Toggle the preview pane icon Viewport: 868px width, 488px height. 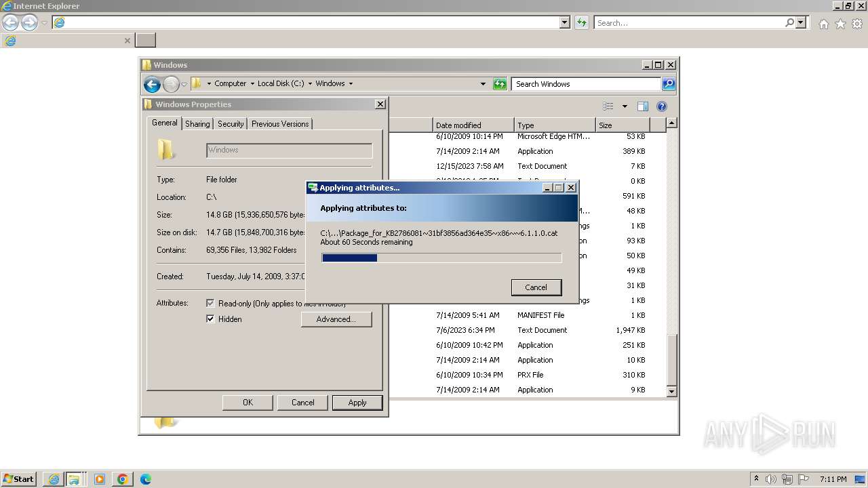click(642, 106)
